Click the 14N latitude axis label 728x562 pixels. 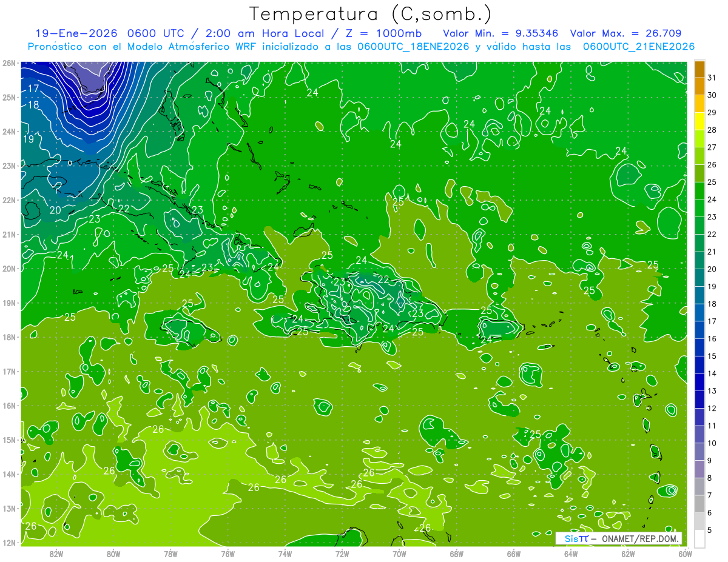click(x=8, y=474)
